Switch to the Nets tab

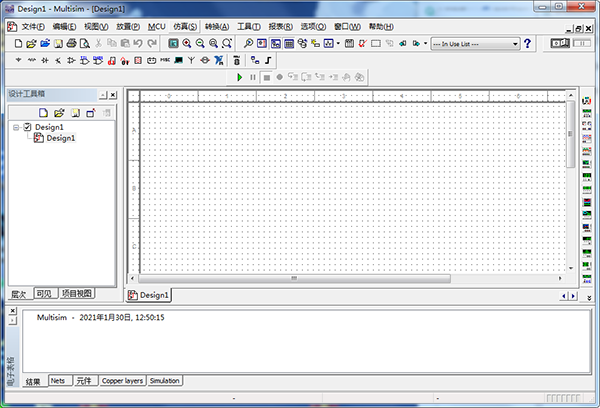coord(59,381)
